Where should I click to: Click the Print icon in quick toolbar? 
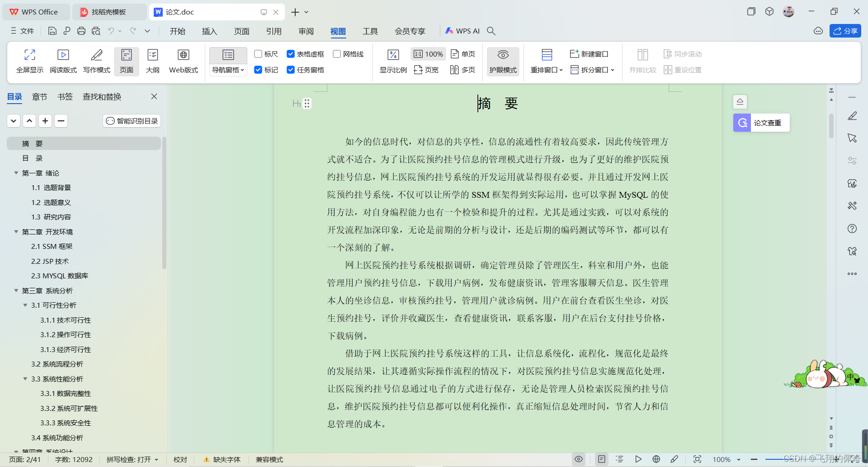coord(81,31)
